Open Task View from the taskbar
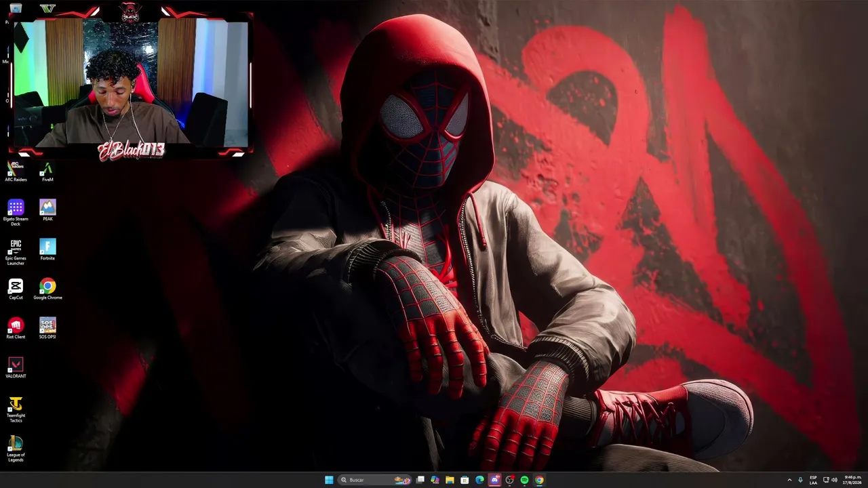The height and width of the screenshot is (488, 868). point(420,480)
